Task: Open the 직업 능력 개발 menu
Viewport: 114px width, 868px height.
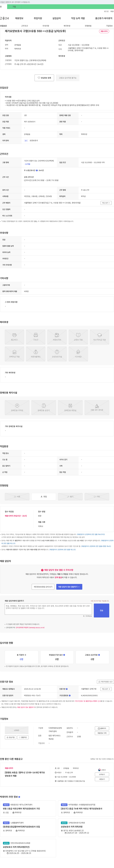Action: 78,18
